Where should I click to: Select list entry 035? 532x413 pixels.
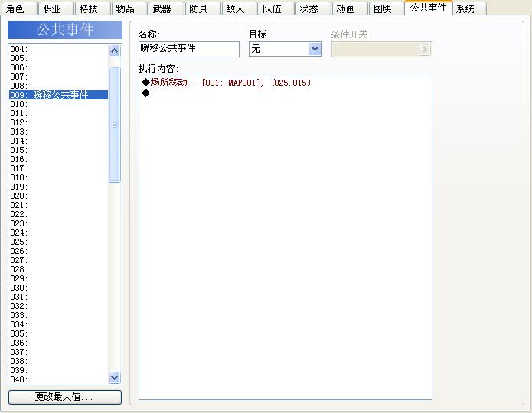[x=58, y=333]
